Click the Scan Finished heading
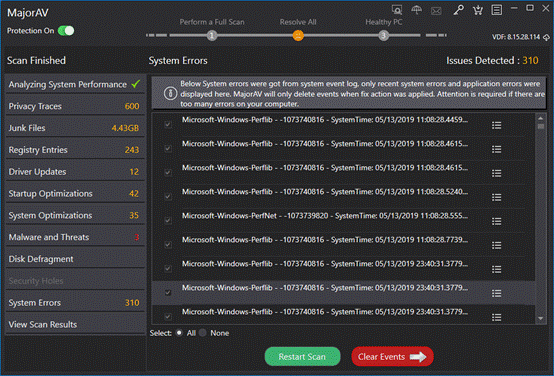Viewport: 554px width, 376px height. tap(36, 61)
